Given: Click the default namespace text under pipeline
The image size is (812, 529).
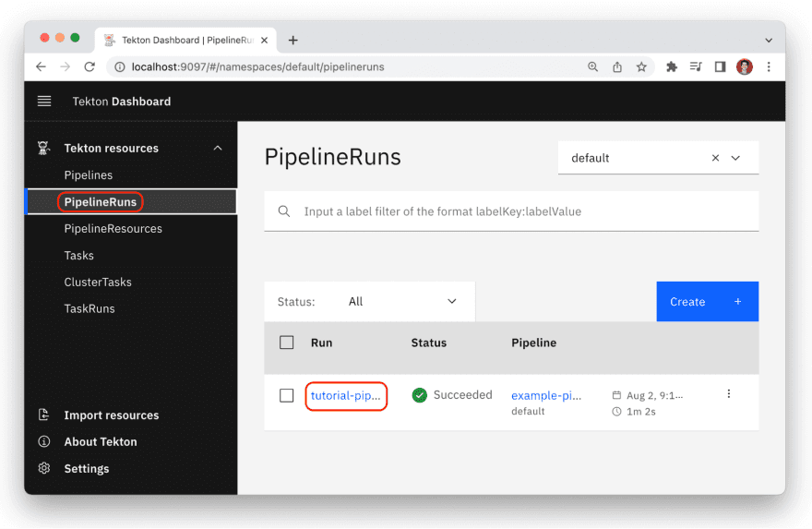Looking at the screenshot, I should tap(528, 412).
